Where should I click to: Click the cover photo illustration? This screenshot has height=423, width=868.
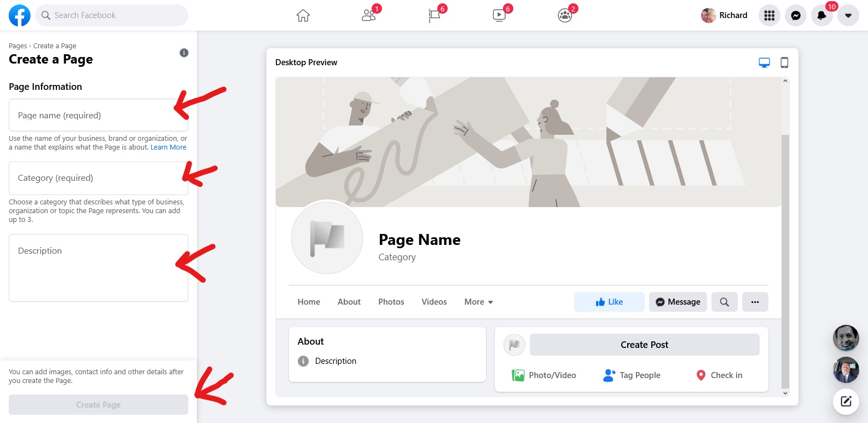click(529, 142)
